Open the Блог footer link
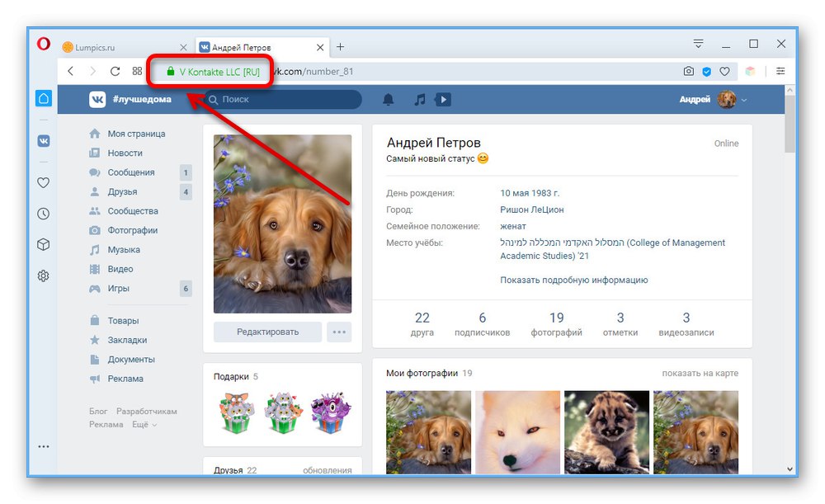Image resolution: width=825 pixels, height=504 pixels. pos(98,412)
